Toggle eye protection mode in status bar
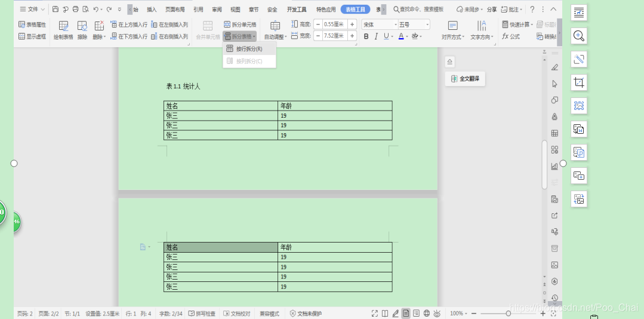644x319 pixels. tap(437, 314)
